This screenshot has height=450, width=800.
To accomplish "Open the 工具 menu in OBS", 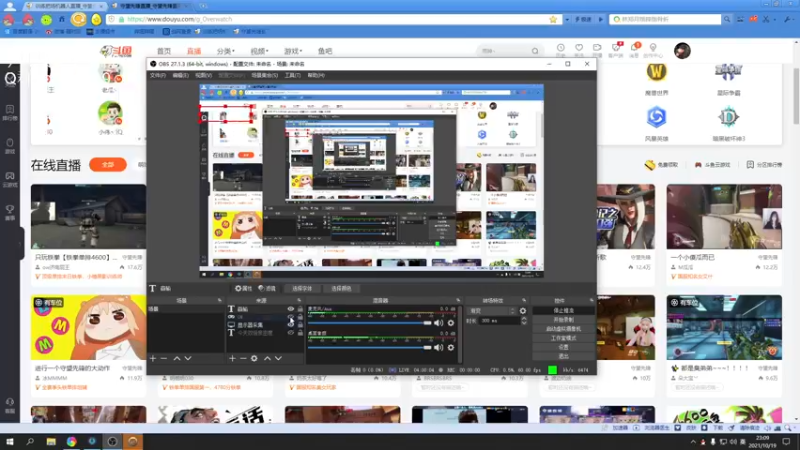I will coord(292,75).
